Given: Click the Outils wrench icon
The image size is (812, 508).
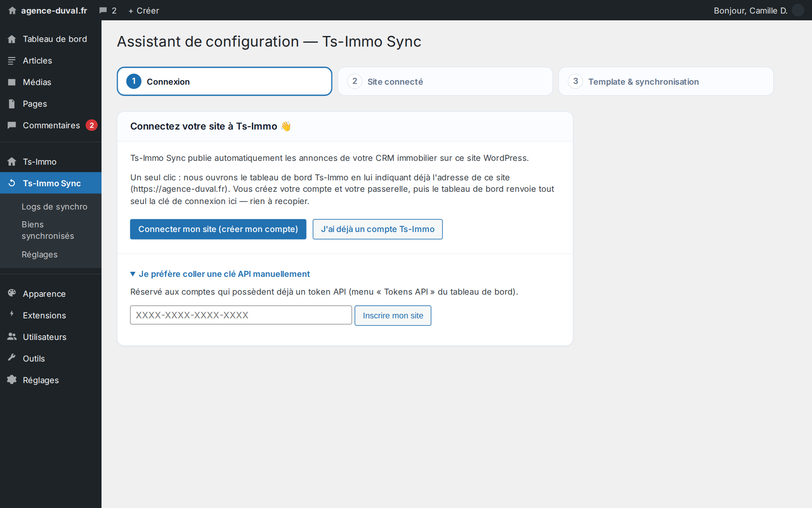Looking at the screenshot, I should (12, 358).
